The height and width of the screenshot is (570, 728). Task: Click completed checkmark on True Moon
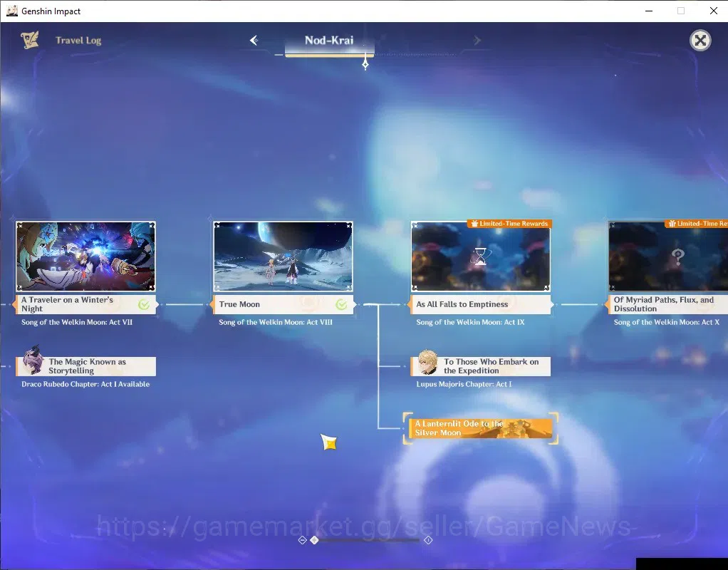point(341,304)
